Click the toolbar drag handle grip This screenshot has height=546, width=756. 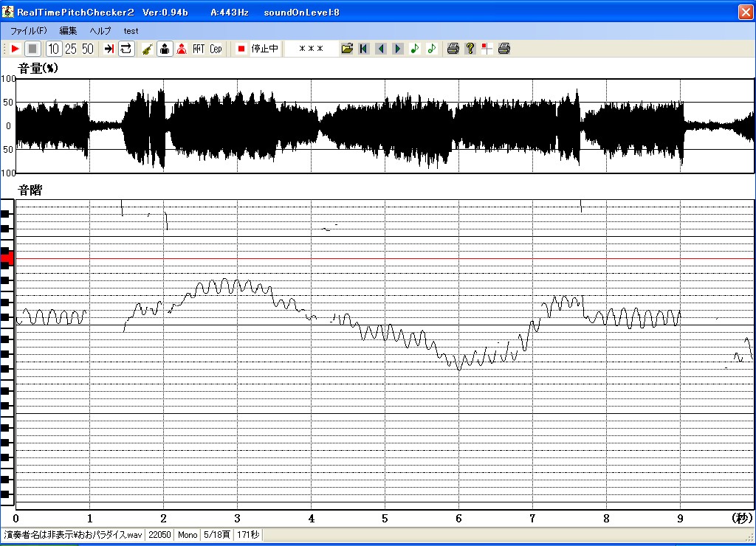[x=4, y=49]
